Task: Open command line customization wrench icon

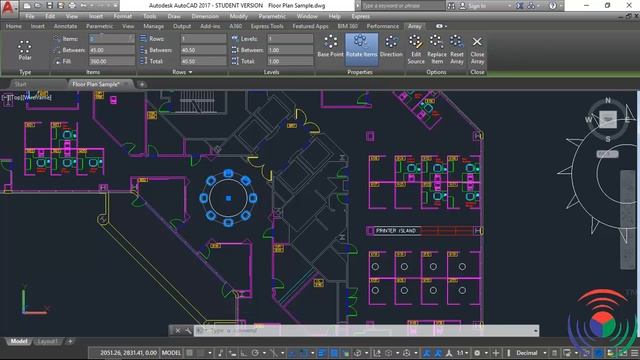Action: 188,331
